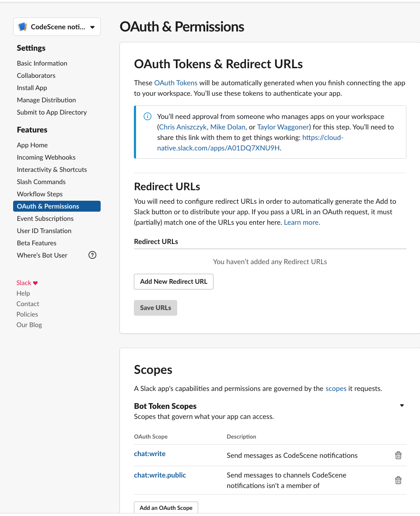
Task: Navigate to Slash Commands settings
Action: click(x=41, y=181)
